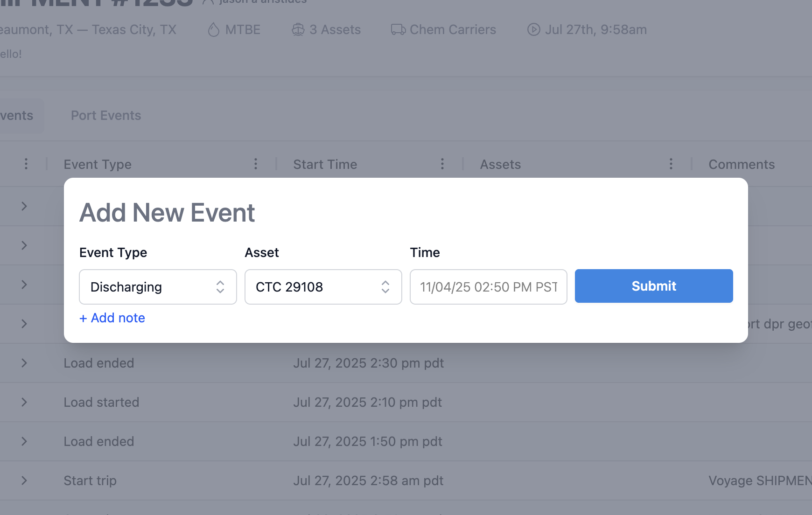Open the Asset dropdown showing CTC 29108
The height and width of the screenshot is (515, 812).
coord(323,287)
